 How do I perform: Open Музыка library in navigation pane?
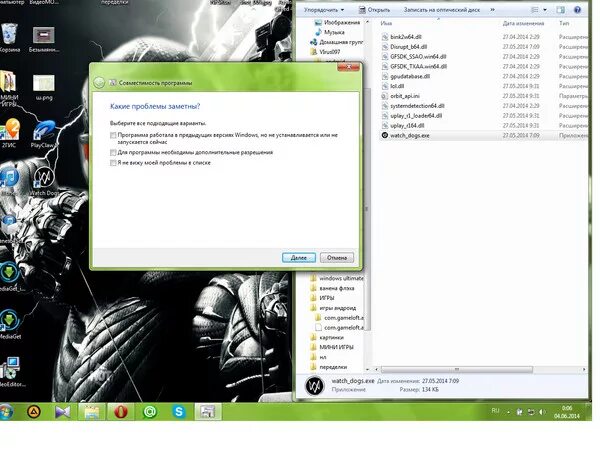tap(334, 33)
